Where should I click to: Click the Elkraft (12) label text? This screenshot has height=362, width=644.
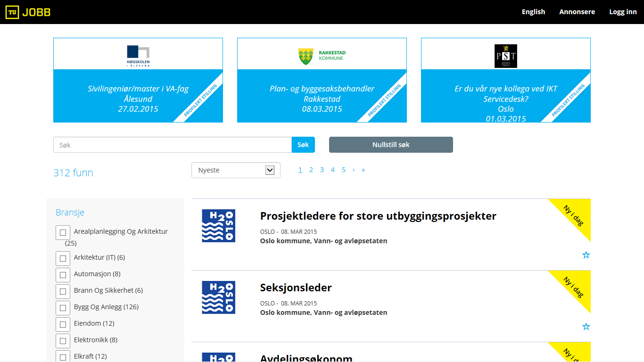[91, 356]
